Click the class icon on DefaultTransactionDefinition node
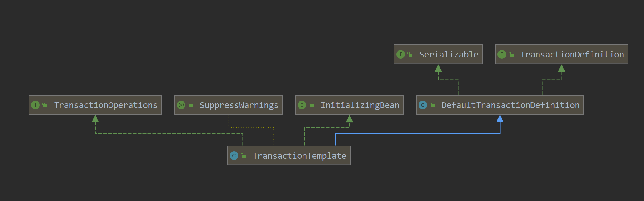Viewport: 644px width, 201px height. [423, 105]
